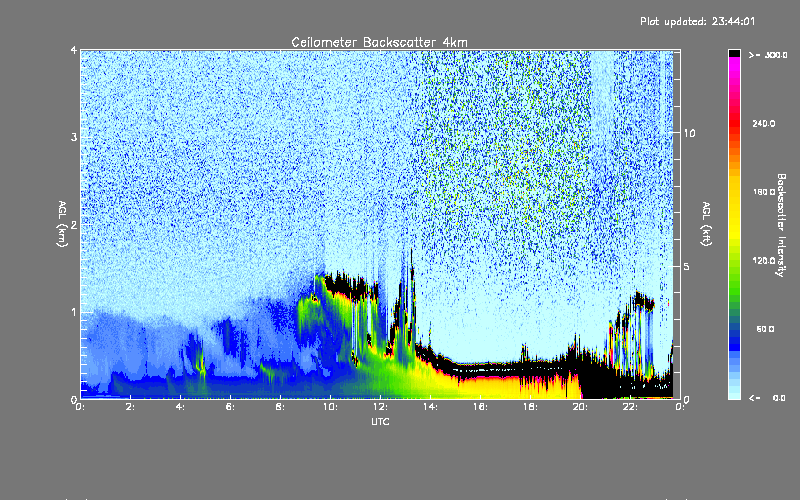
Task: Click the "3" km tick on left axis
Action: click(74, 137)
